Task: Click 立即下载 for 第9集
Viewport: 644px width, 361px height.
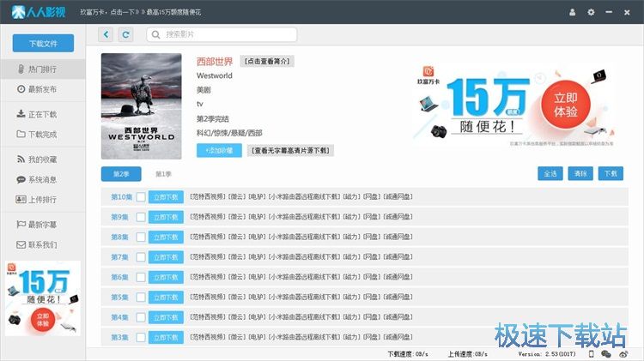Action: [x=166, y=217]
